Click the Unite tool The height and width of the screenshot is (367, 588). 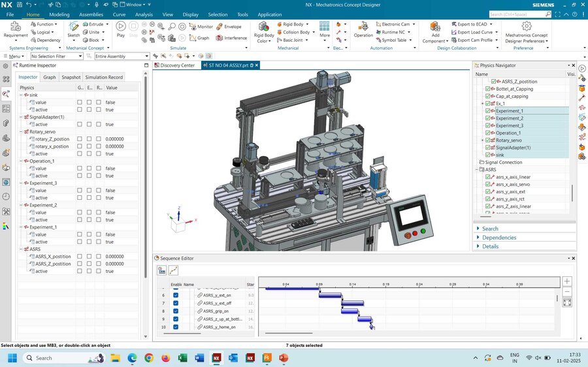91,32
